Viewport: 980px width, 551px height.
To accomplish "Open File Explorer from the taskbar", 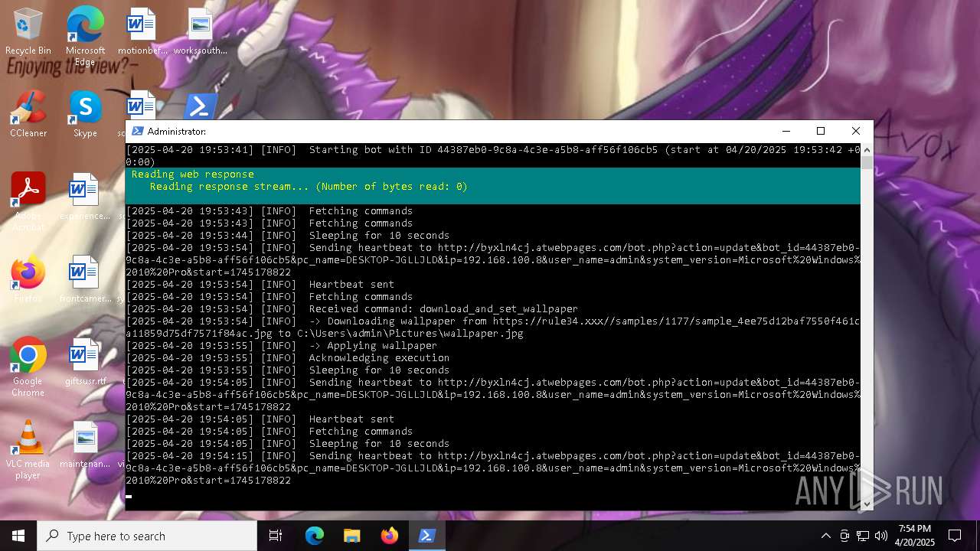I will point(351,536).
